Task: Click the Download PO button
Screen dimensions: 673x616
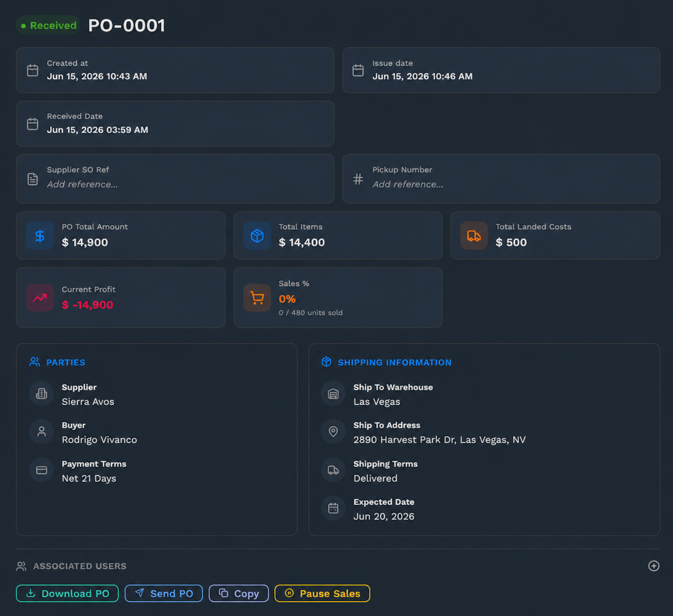Action: (x=67, y=593)
